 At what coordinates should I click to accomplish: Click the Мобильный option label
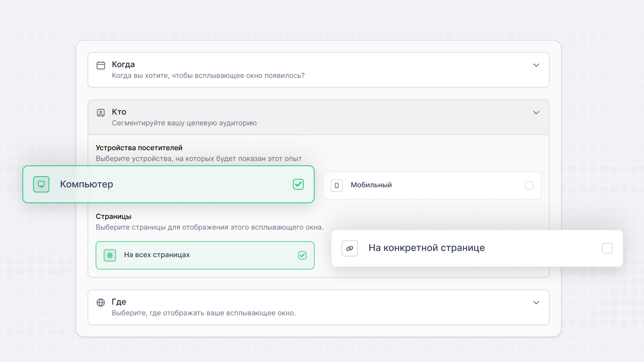[371, 185]
